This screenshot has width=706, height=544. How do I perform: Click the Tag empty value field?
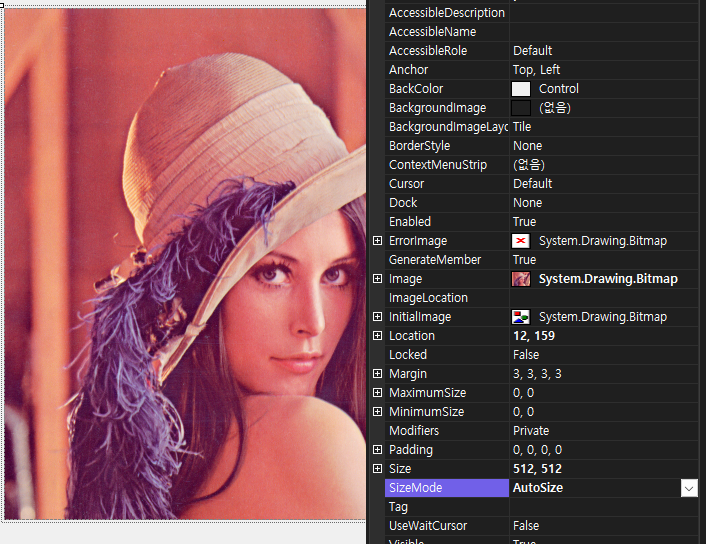[x=604, y=507]
